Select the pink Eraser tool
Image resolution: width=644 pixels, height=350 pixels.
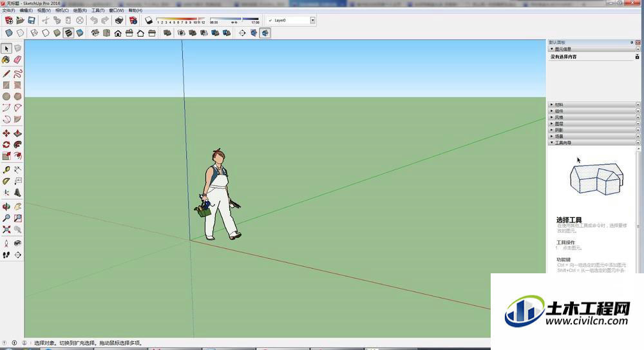(x=17, y=60)
